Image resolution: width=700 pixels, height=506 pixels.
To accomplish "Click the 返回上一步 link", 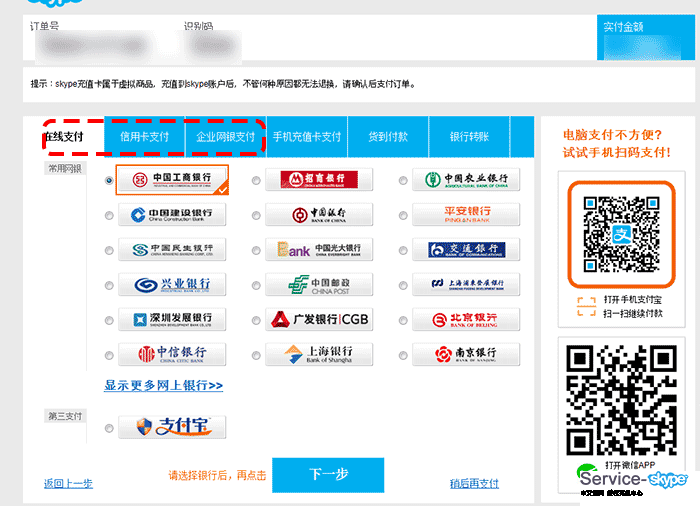I will coord(68,483).
